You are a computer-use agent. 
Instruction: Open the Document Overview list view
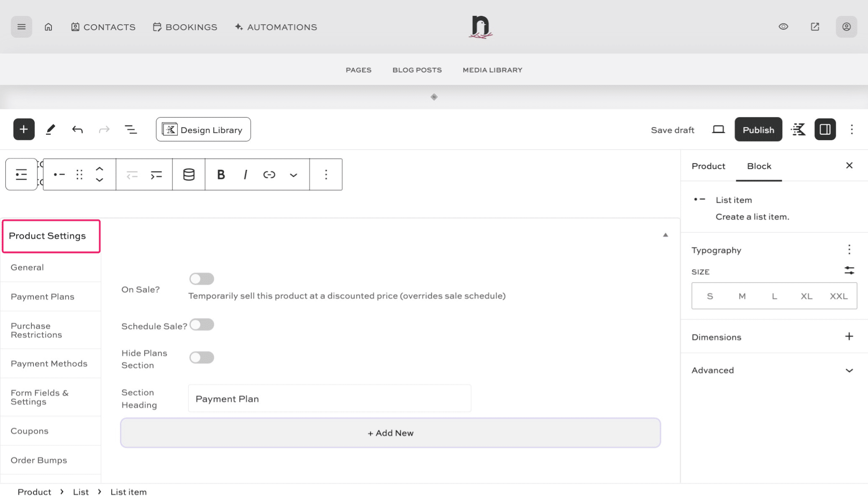click(x=131, y=129)
